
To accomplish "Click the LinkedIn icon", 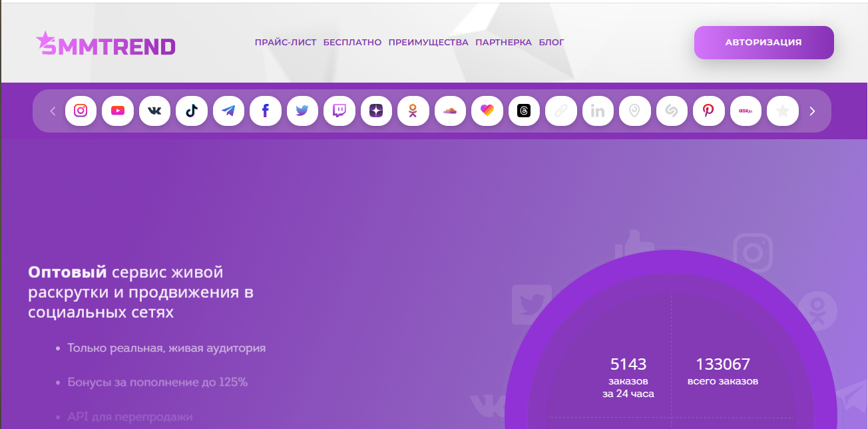I will [598, 111].
